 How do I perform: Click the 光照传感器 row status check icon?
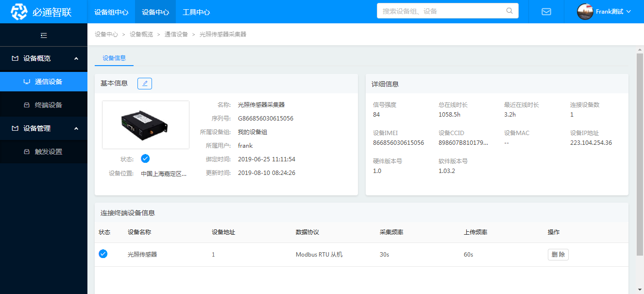[103, 254]
